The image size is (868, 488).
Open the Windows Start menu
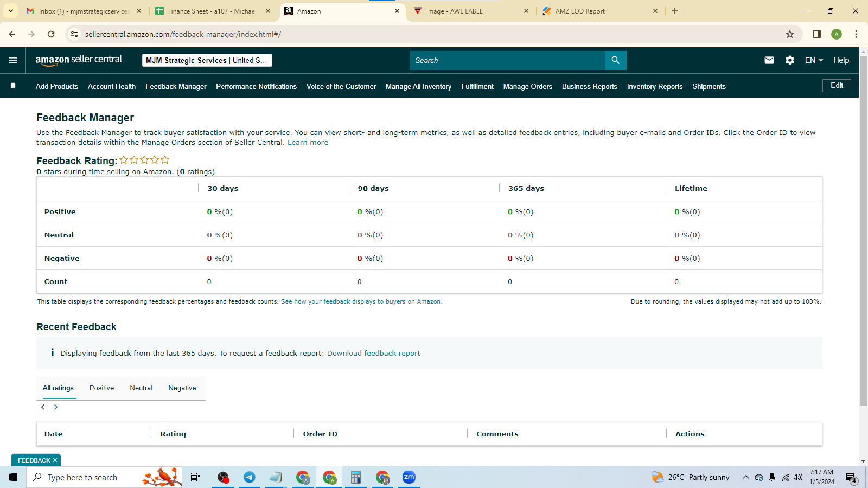click(x=13, y=477)
